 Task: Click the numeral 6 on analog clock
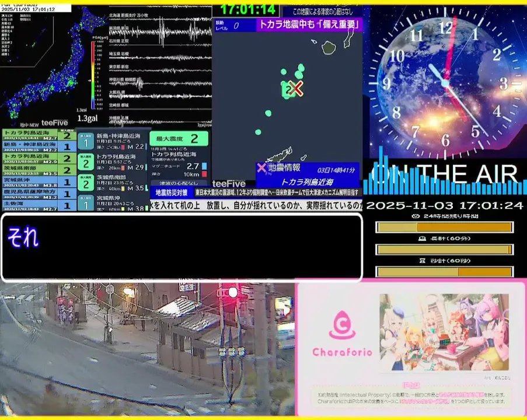click(x=445, y=140)
